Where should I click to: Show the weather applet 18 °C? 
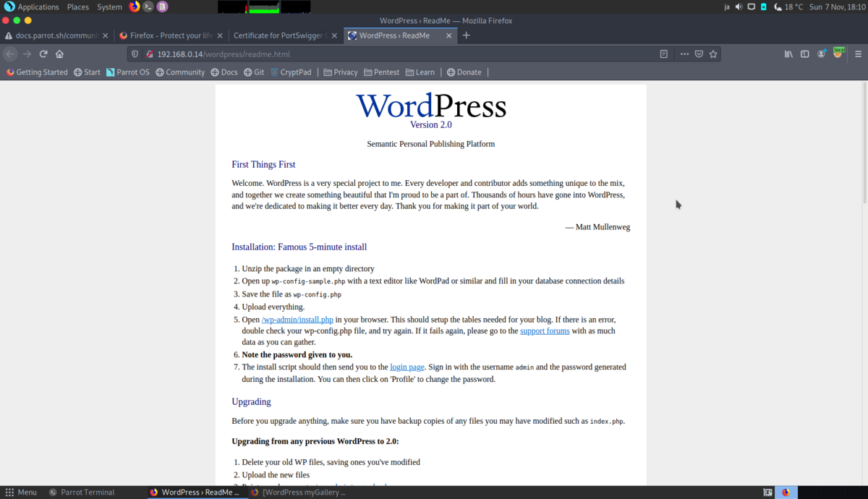(788, 7)
